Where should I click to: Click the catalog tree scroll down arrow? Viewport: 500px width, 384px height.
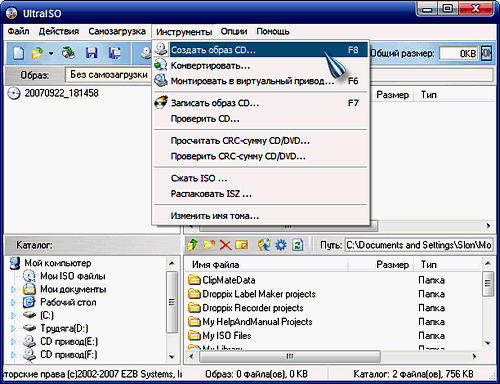tap(172, 357)
